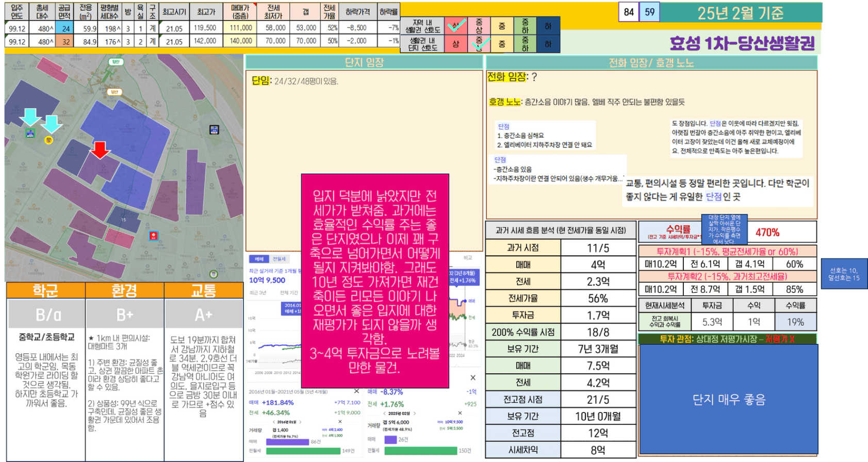
Task: Click the 학군 column header
Action: pyautogui.click(x=45, y=290)
